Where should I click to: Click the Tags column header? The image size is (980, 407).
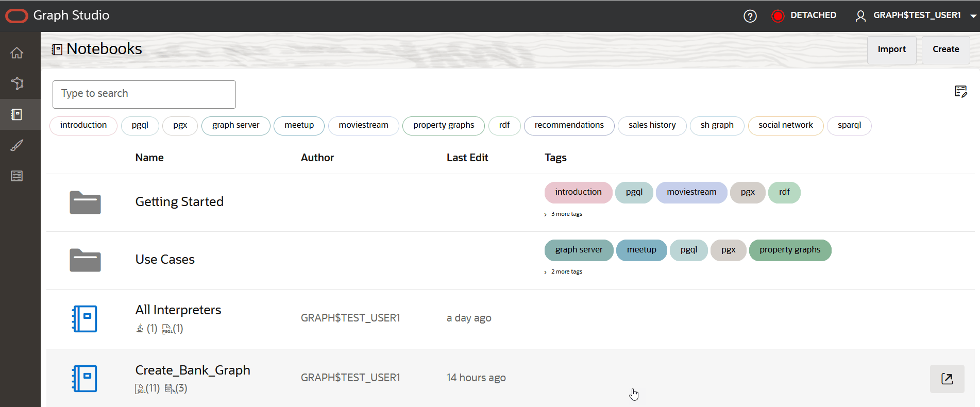[x=555, y=158]
